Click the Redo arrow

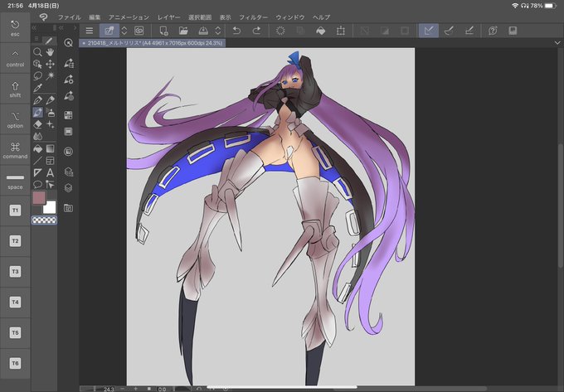click(x=256, y=31)
